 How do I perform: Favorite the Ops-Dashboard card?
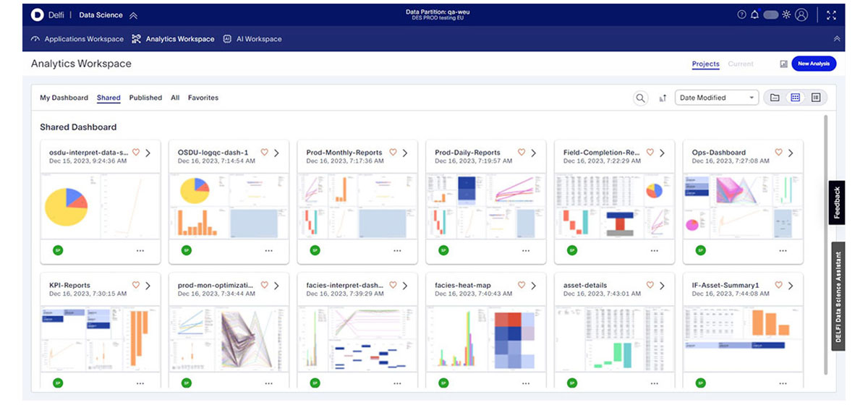point(779,153)
